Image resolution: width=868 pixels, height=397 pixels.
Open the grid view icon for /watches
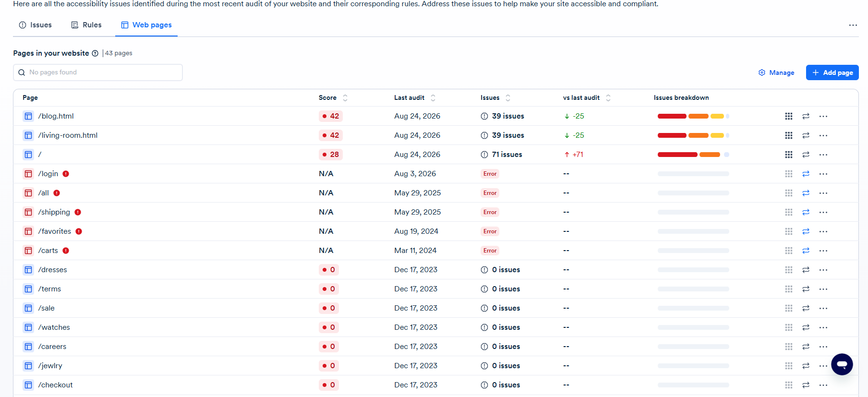tap(788, 327)
